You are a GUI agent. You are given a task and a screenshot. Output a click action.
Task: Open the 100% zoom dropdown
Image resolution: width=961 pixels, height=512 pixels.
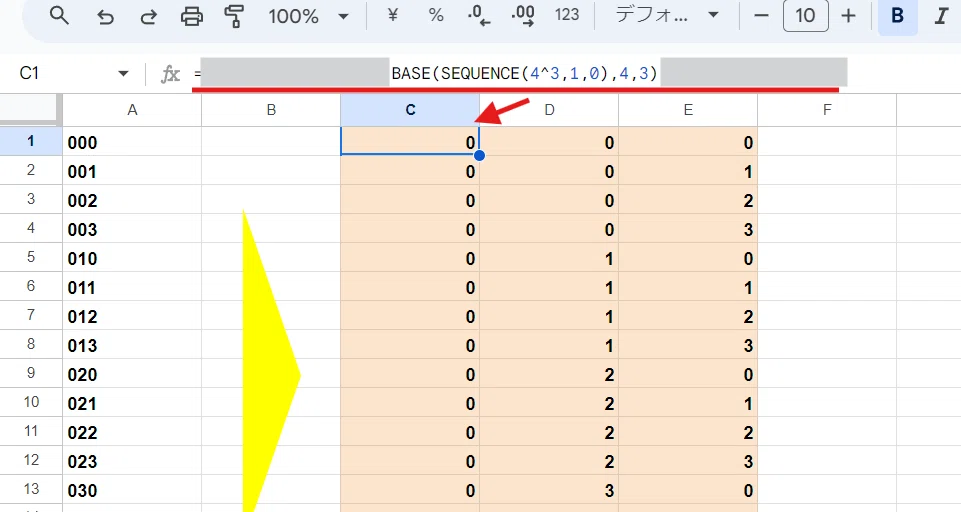click(308, 17)
